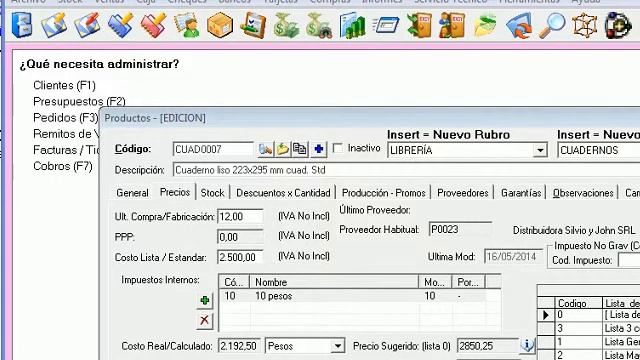
Task: Open Clientes (F1) in main window
Action: 64,85
